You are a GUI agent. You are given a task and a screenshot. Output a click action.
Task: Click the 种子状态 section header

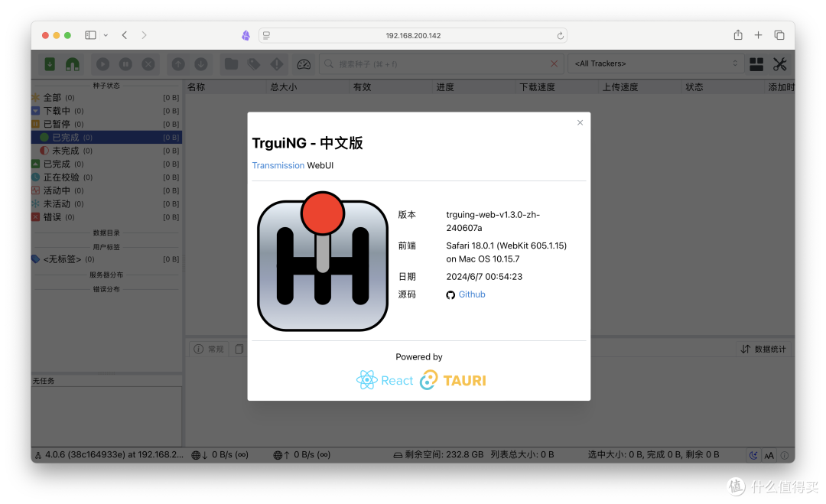pyautogui.click(x=106, y=86)
